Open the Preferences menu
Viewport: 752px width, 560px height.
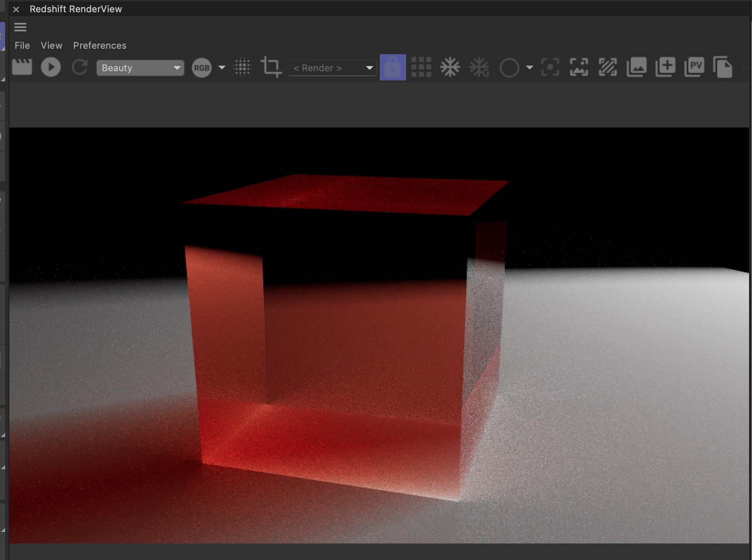tap(100, 45)
